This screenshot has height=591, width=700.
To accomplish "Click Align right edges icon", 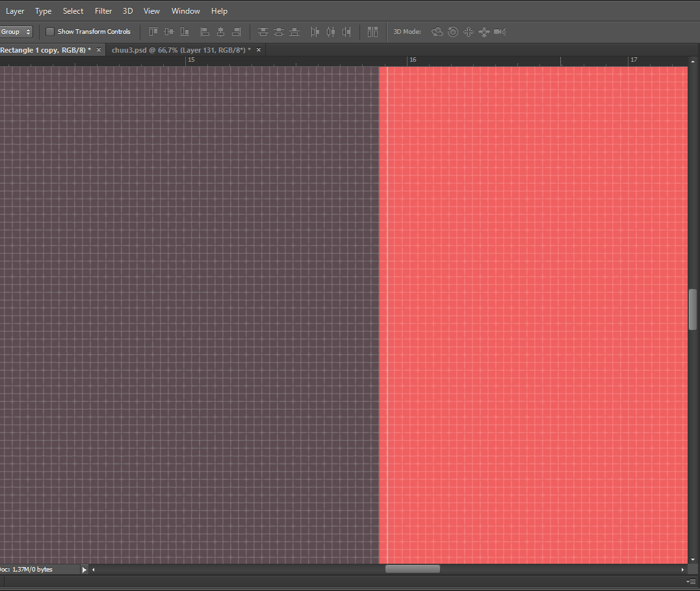I will click(237, 32).
